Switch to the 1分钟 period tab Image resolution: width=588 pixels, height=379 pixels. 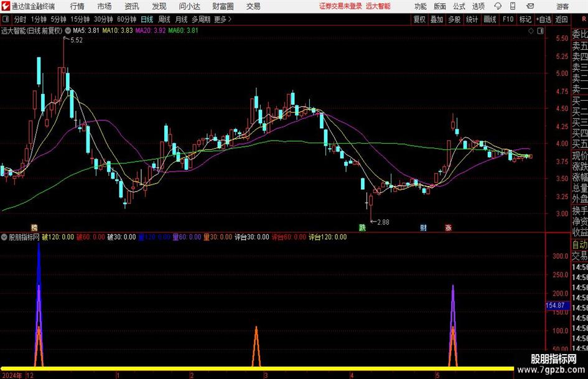point(39,19)
